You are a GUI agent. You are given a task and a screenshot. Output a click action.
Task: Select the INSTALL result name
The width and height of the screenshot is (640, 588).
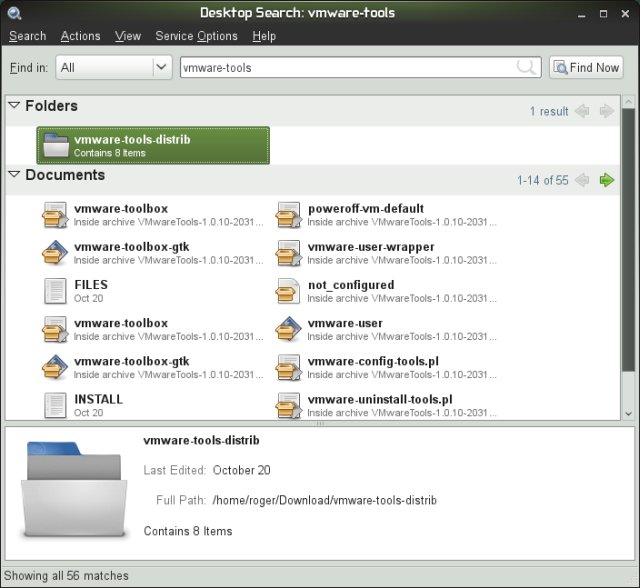(98, 399)
